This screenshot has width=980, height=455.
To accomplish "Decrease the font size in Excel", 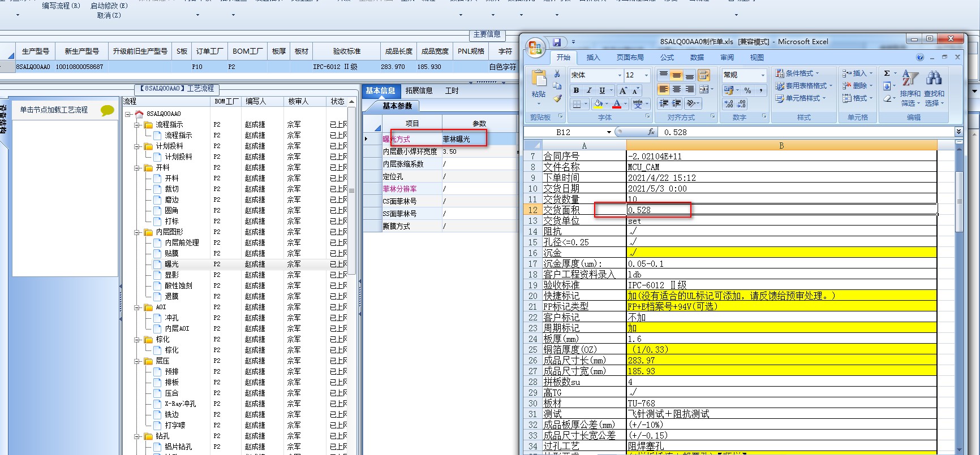I will [635, 90].
